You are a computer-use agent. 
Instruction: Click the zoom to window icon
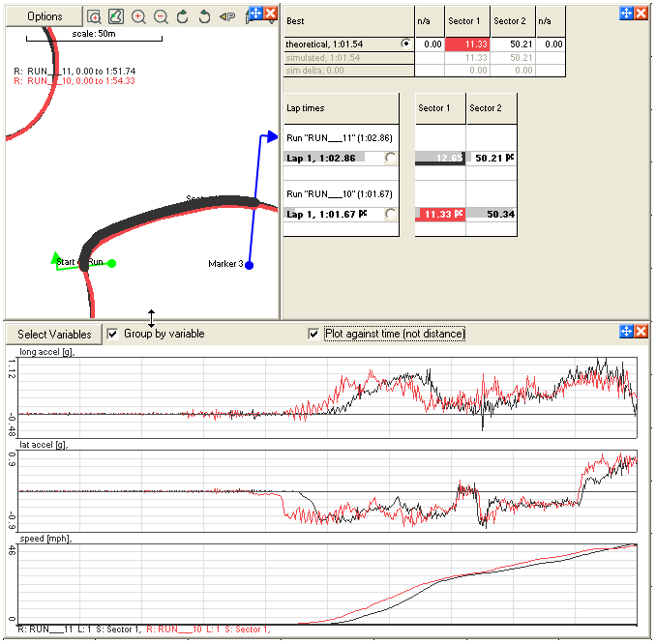(x=95, y=16)
